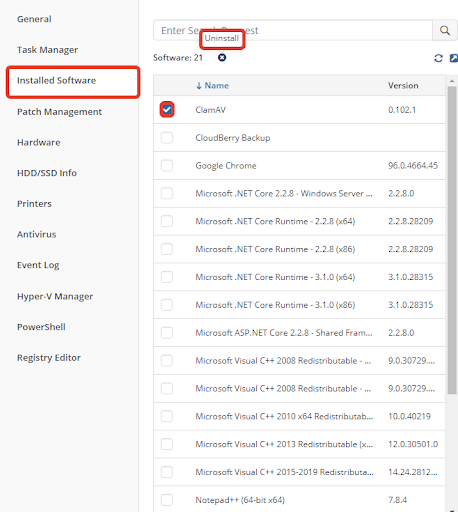Click the search magnifier button
Image resolution: width=458 pixels, height=512 pixels.
445,30
